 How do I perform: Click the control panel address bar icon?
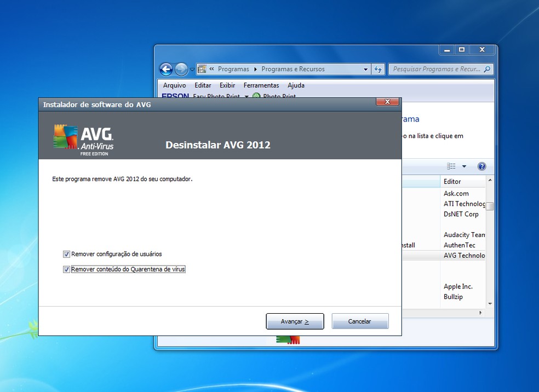pyautogui.click(x=202, y=69)
